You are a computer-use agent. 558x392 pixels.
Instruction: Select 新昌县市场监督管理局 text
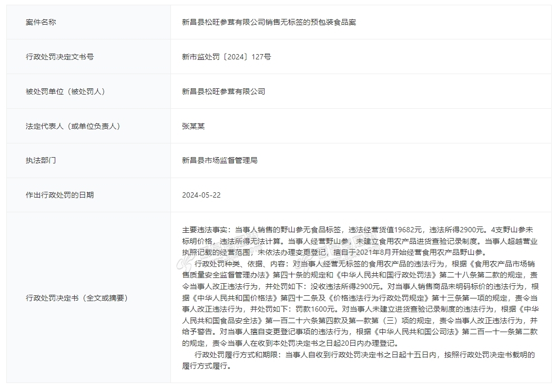pyautogui.click(x=219, y=160)
